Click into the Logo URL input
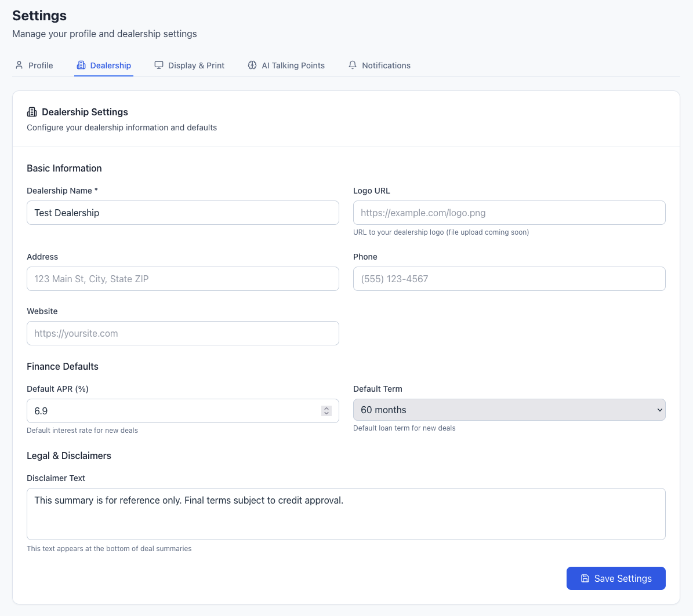This screenshot has height=616, width=693. [x=509, y=213]
